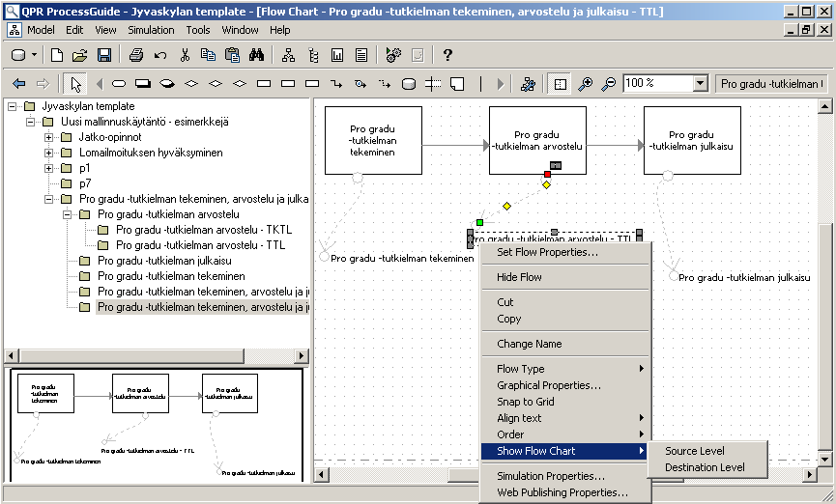The width and height of the screenshot is (836, 504).
Task: Click the modeling options tools icon
Action: coord(528,84)
